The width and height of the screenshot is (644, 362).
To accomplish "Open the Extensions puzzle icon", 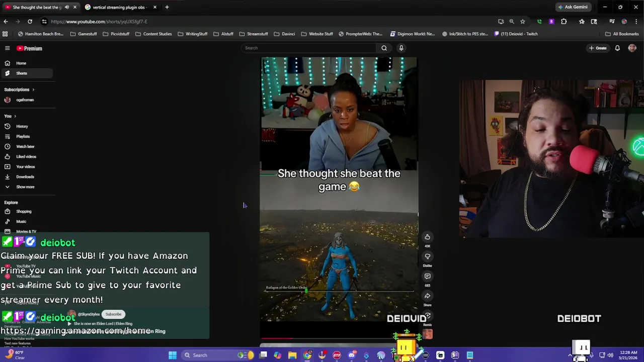I will coord(563,22).
